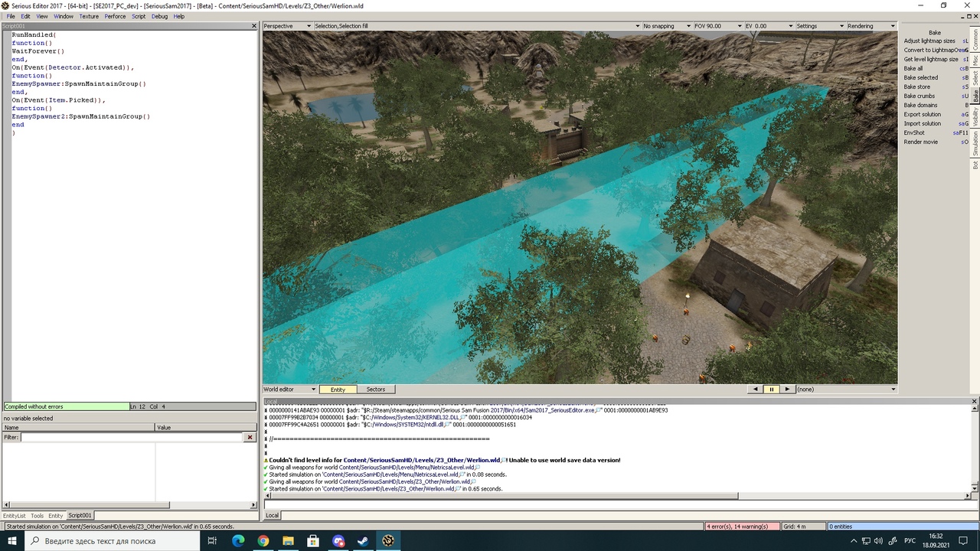
Task: Switch to the Visibility side tab
Action: pyautogui.click(x=975, y=117)
